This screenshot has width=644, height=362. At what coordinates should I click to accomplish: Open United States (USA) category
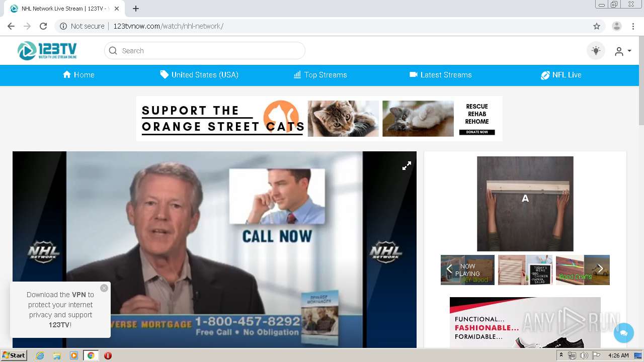click(x=199, y=75)
